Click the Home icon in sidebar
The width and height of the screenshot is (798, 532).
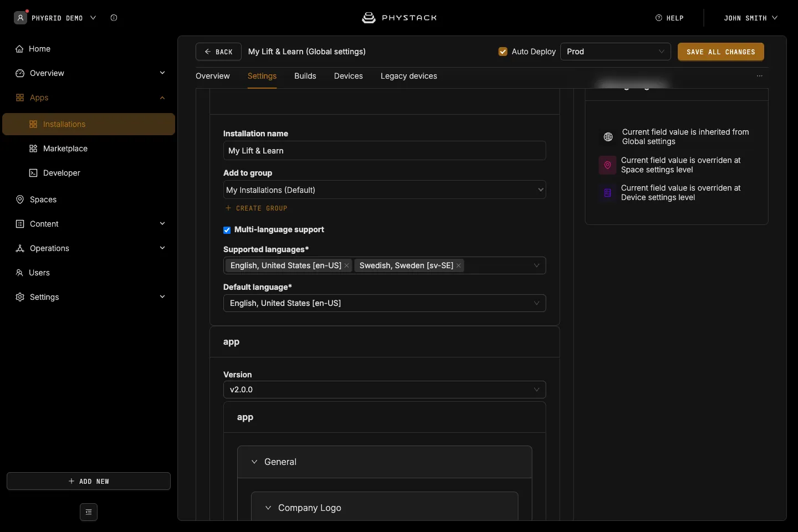click(20, 49)
